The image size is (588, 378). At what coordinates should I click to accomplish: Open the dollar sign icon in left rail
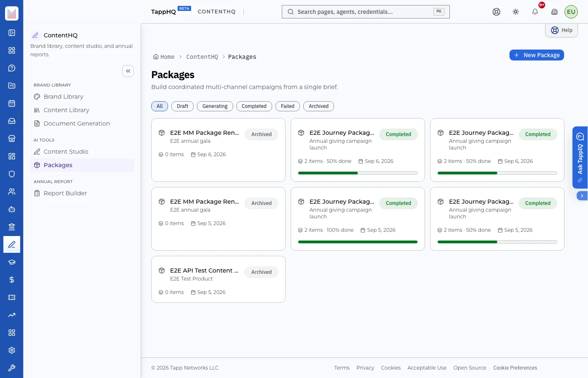pyautogui.click(x=12, y=280)
